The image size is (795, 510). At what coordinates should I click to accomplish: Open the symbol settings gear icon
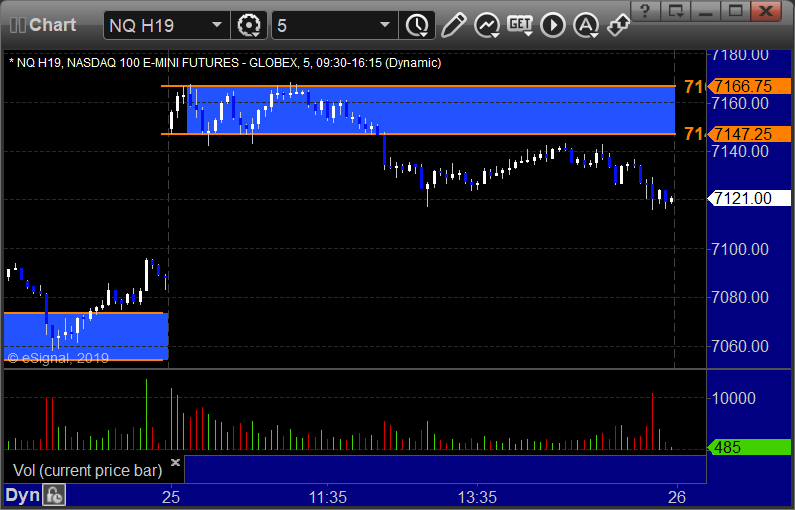[248, 25]
